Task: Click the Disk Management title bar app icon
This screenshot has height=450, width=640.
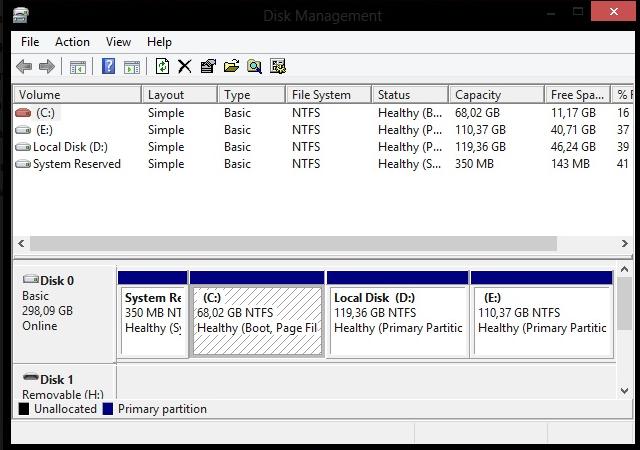Action: [20, 16]
